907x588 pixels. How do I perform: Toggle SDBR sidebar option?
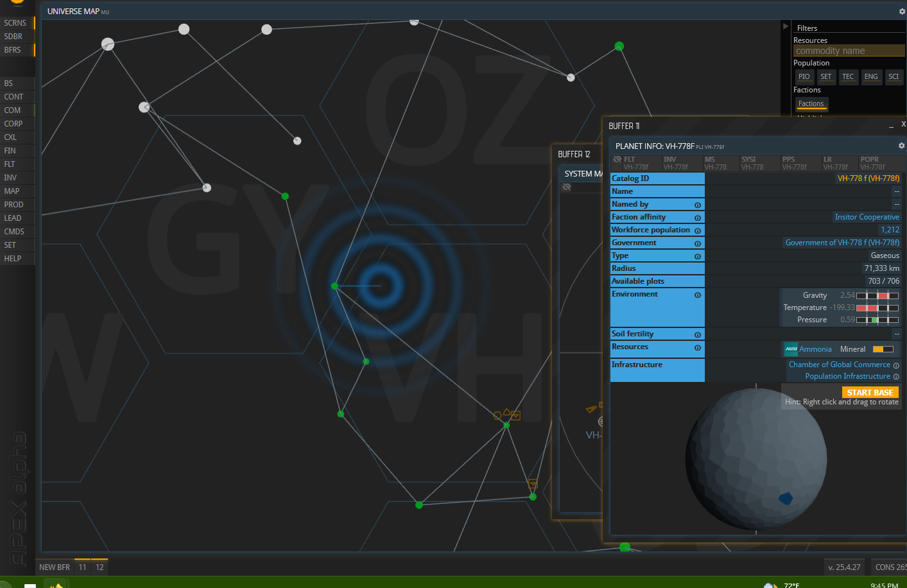pyautogui.click(x=17, y=36)
